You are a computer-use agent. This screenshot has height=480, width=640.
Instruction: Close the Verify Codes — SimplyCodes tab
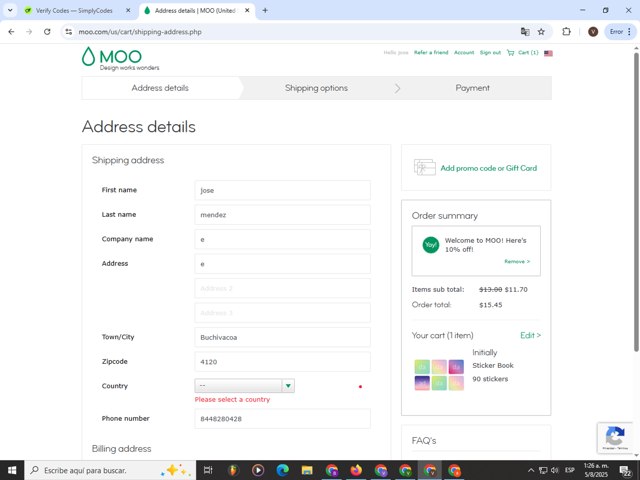[128, 11]
